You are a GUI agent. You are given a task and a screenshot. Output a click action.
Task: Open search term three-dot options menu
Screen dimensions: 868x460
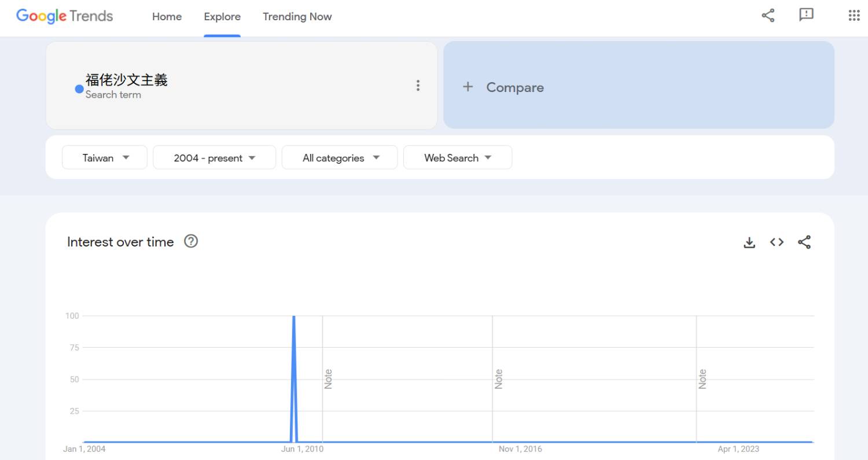pyautogui.click(x=418, y=86)
